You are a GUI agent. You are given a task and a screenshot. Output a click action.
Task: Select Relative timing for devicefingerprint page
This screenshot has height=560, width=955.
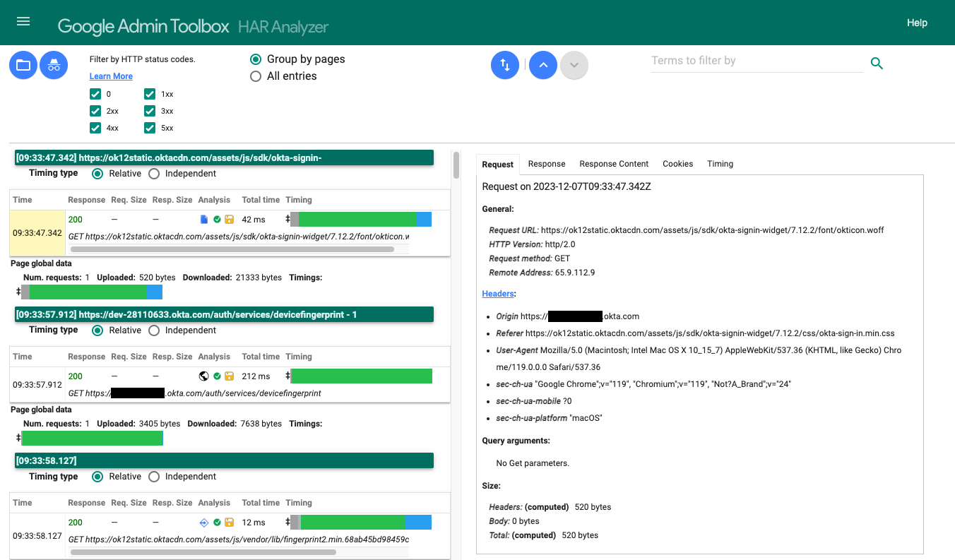pos(97,330)
